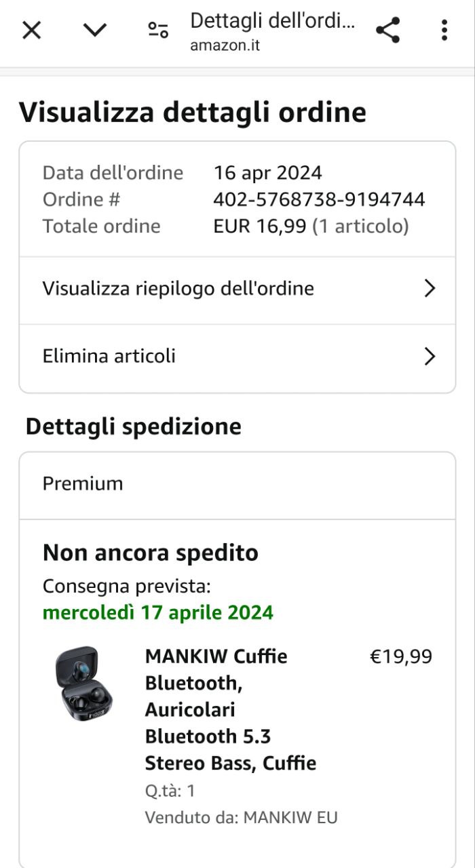Viewport: 475px width, 868px height.
Task: Tap the order number 402-5768738-9194744
Action: click(x=319, y=200)
